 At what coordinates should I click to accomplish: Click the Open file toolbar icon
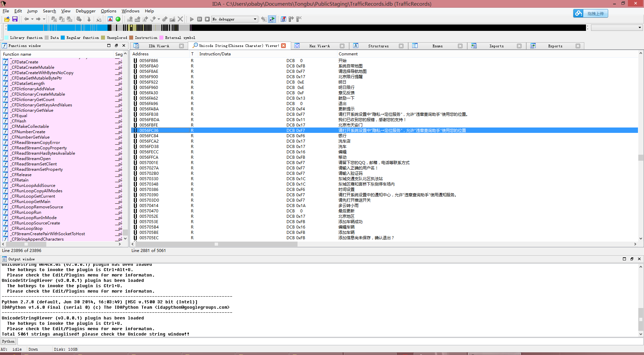click(x=7, y=19)
